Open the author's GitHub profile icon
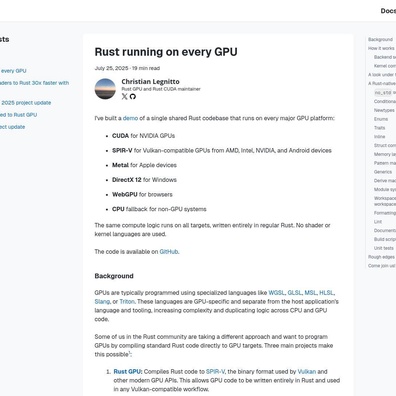 coord(133,96)
